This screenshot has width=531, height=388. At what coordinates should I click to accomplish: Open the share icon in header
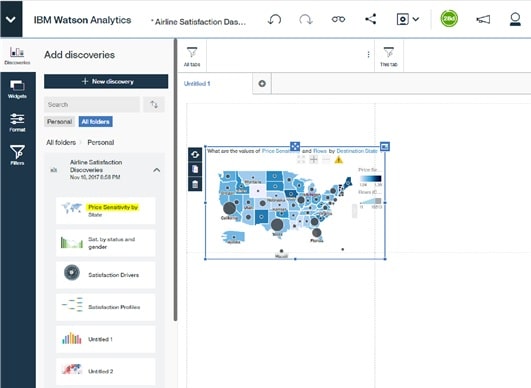[x=370, y=19]
